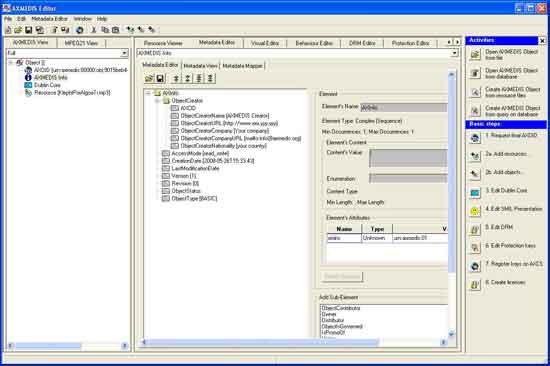Click the Edit SMIL Presentation smiley icon
The width and height of the screenshot is (550, 366).
click(x=475, y=211)
